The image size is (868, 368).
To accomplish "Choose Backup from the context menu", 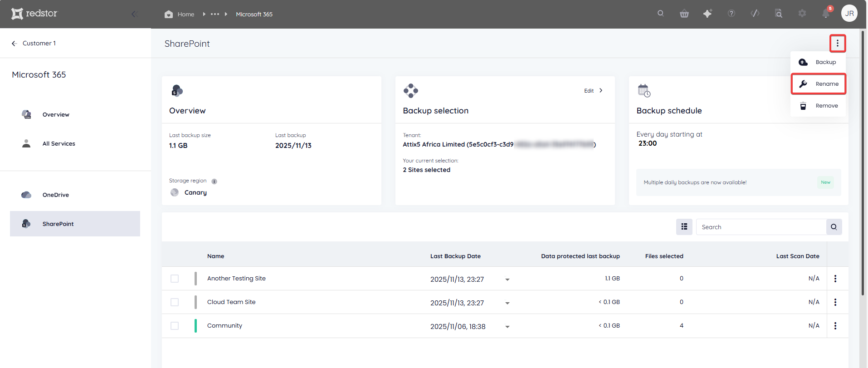I will 818,62.
